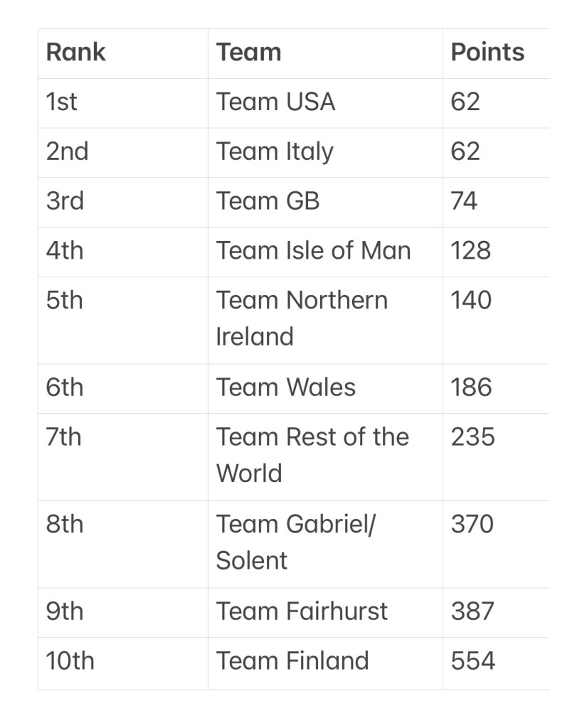Click the Team column header
Screen dimensions: 587x728
click(x=248, y=53)
